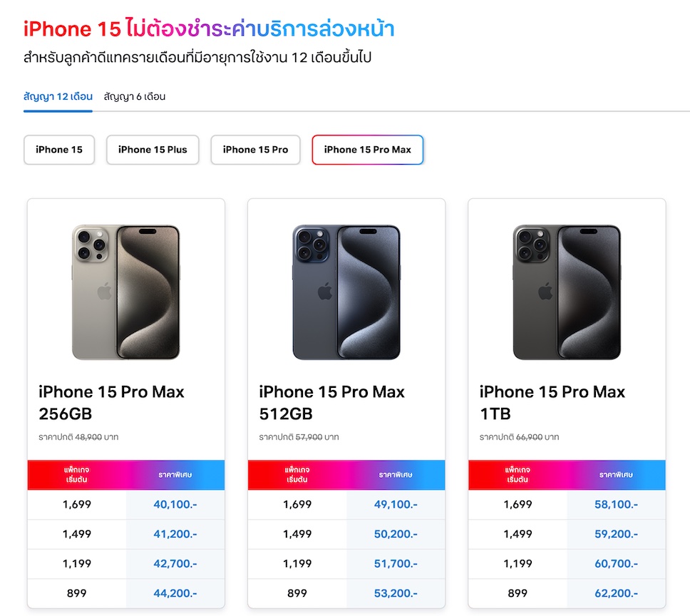Viewport: 690px width, 616px height.
Task: Click the 49,100.- price for 512GB
Action: coord(396,505)
